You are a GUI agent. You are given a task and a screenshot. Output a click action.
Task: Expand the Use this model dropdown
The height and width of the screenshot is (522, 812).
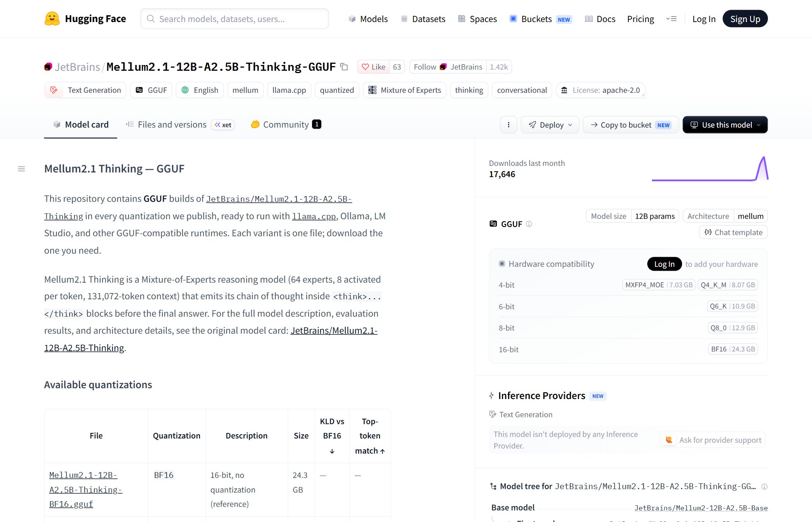(725, 125)
